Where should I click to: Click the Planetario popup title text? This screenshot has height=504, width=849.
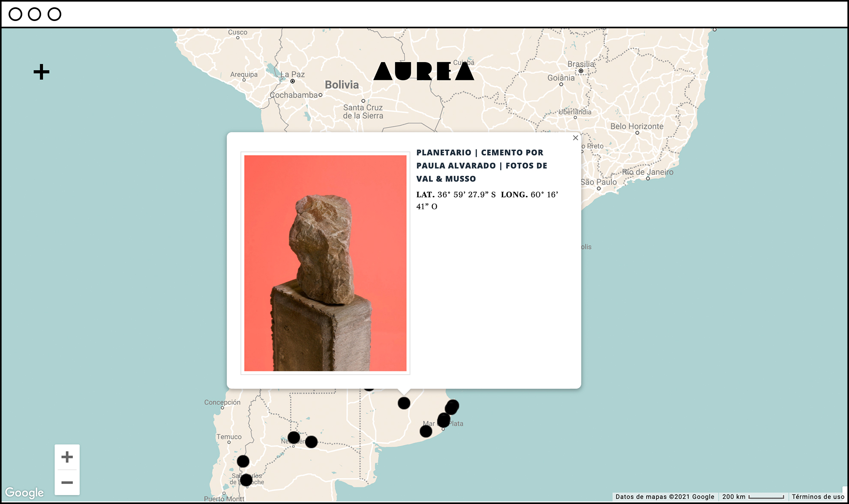481,165
